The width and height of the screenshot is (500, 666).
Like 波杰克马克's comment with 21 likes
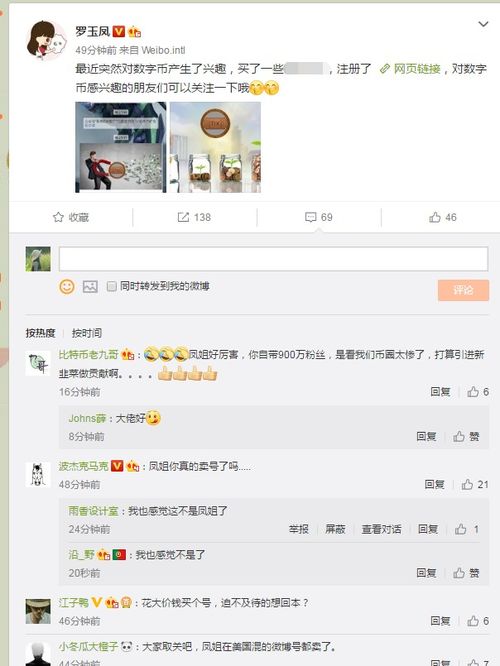click(x=467, y=484)
